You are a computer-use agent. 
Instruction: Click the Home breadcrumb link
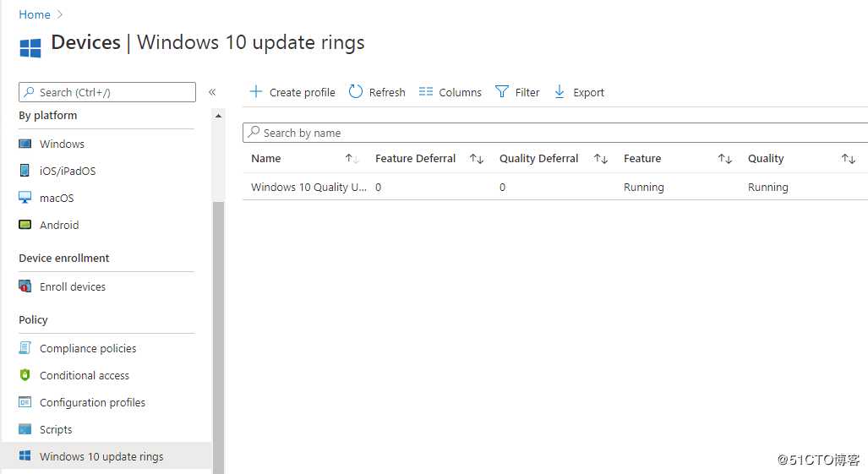(35, 14)
